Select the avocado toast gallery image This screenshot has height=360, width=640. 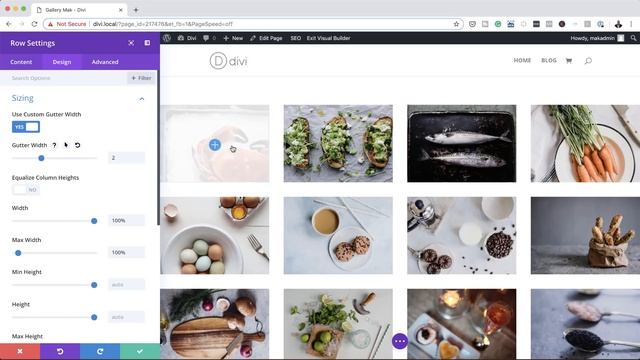coord(338,144)
